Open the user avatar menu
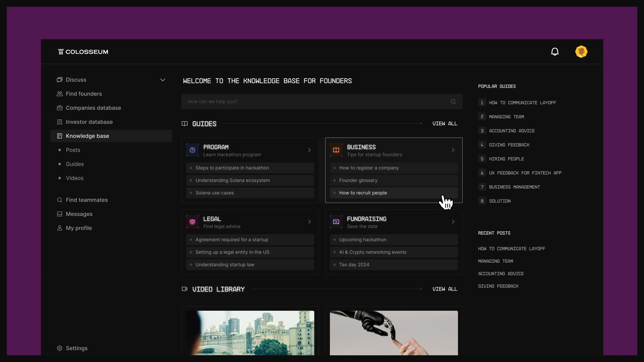The image size is (644, 362). point(581,52)
